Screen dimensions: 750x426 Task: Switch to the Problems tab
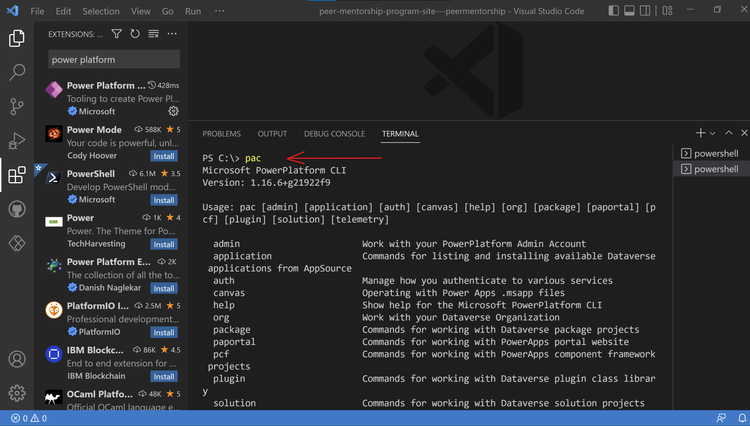pyautogui.click(x=221, y=134)
